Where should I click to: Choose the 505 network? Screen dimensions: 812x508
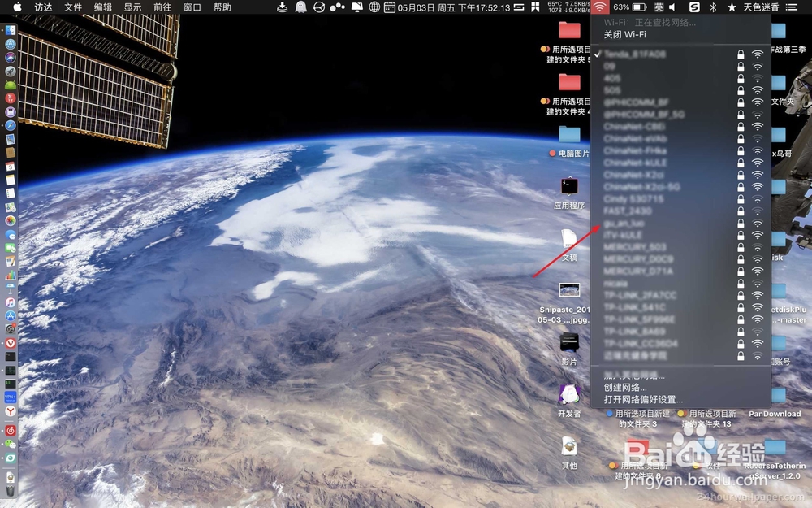click(680, 90)
